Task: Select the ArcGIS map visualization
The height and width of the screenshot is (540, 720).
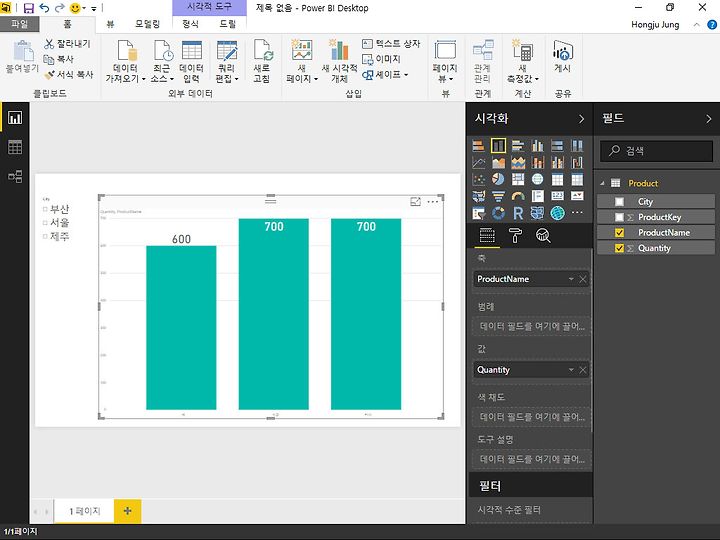Action: pos(557,213)
